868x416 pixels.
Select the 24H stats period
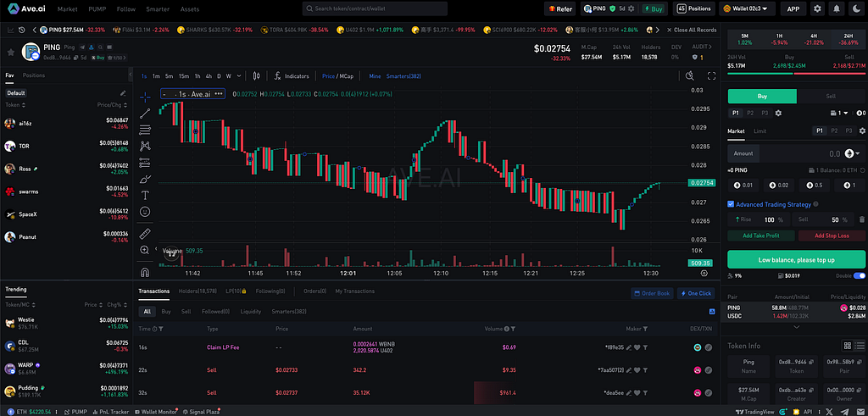coord(848,39)
